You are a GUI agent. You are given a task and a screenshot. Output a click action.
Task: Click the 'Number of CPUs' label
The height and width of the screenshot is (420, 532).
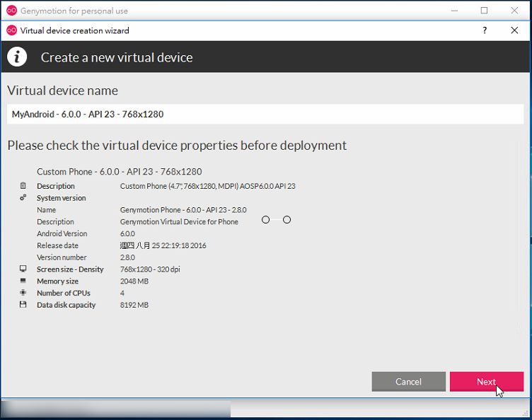pyautogui.click(x=64, y=293)
